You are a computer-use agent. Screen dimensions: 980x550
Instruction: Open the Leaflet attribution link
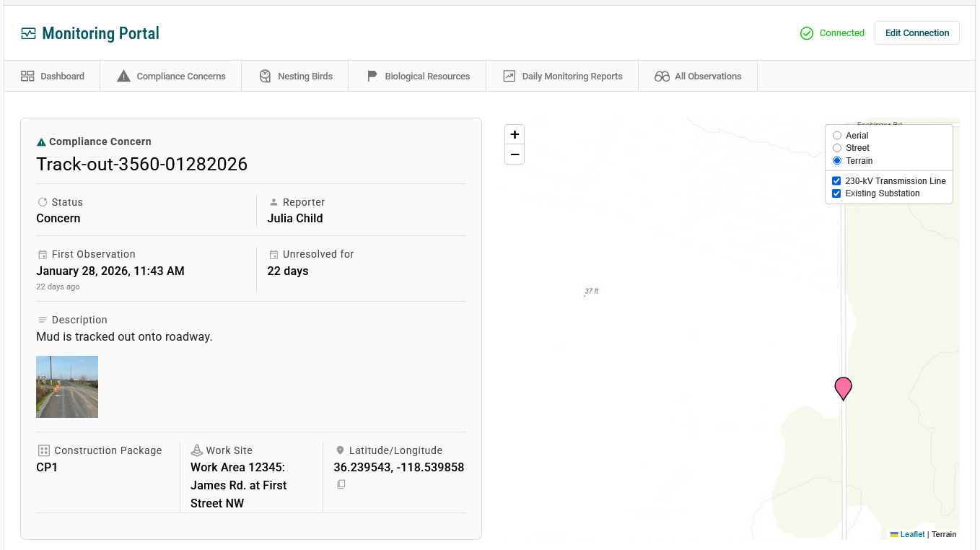point(912,534)
